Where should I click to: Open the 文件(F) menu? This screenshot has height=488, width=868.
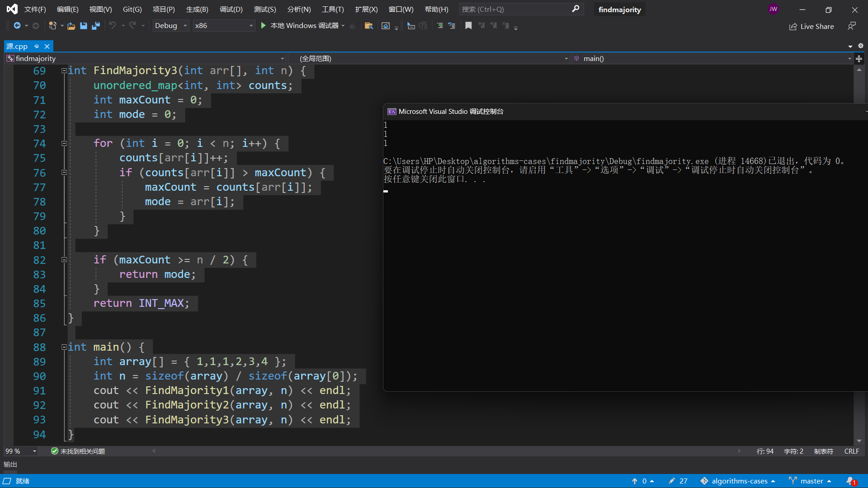pyautogui.click(x=35, y=9)
